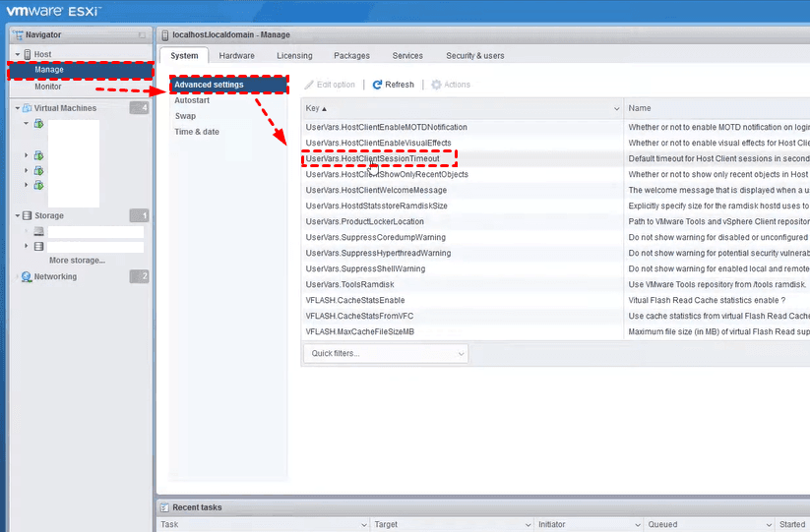Click the Storage icon in Navigator
810x532 pixels.
(x=28, y=215)
